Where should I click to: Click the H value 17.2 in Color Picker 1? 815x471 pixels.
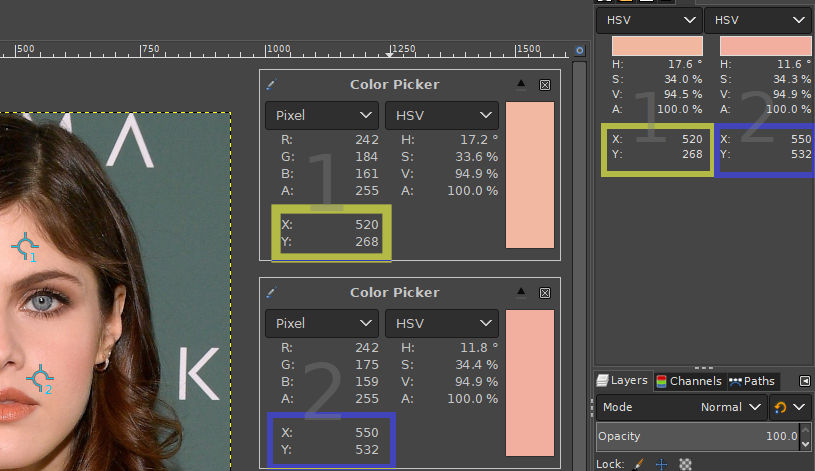[478, 140]
